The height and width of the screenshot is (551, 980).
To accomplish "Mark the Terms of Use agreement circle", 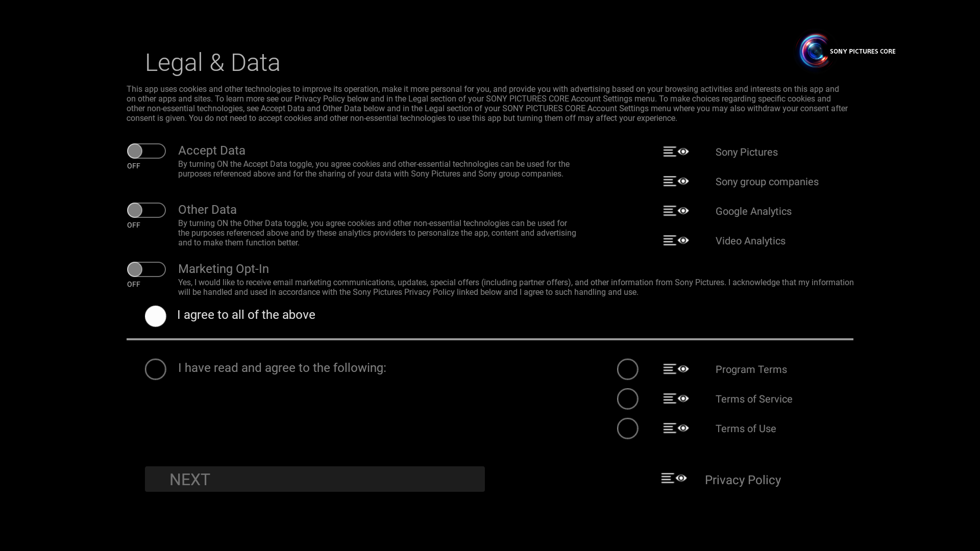I will pyautogui.click(x=627, y=429).
